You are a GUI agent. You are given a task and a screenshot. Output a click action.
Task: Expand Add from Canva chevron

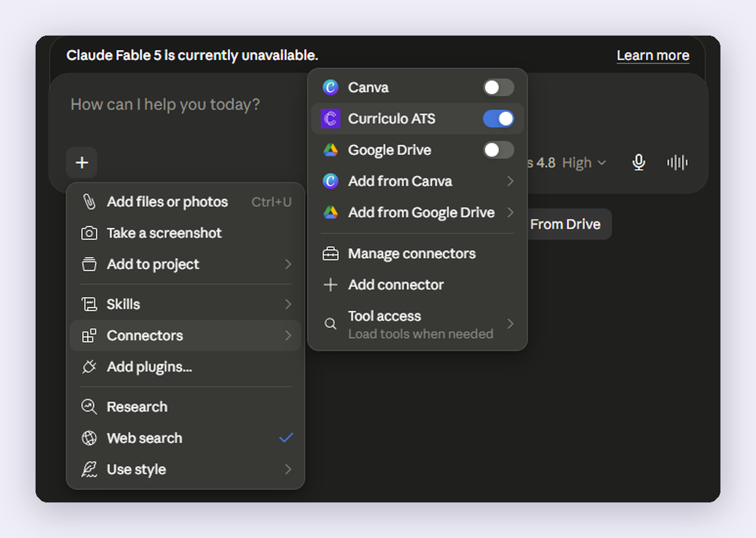pyautogui.click(x=510, y=181)
